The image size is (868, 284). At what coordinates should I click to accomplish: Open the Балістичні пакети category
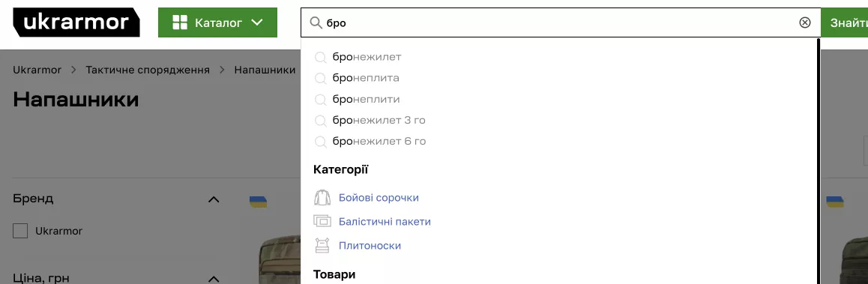pos(385,222)
